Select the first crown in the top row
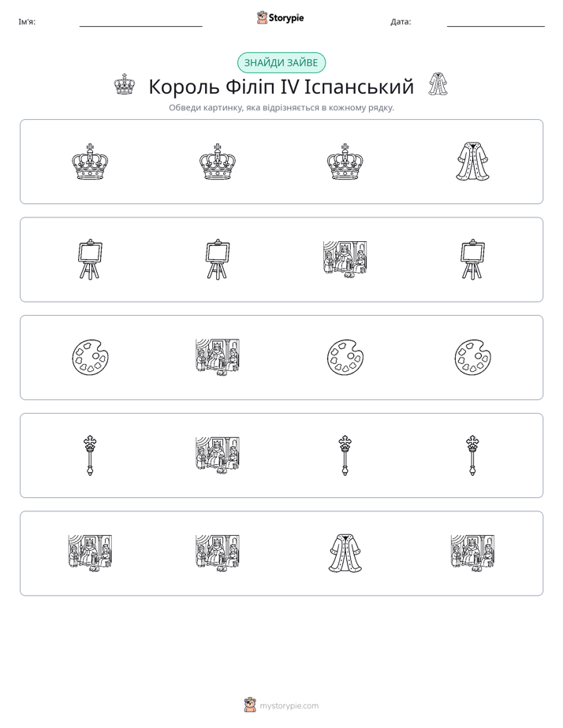The image size is (563, 728). point(90,162)
